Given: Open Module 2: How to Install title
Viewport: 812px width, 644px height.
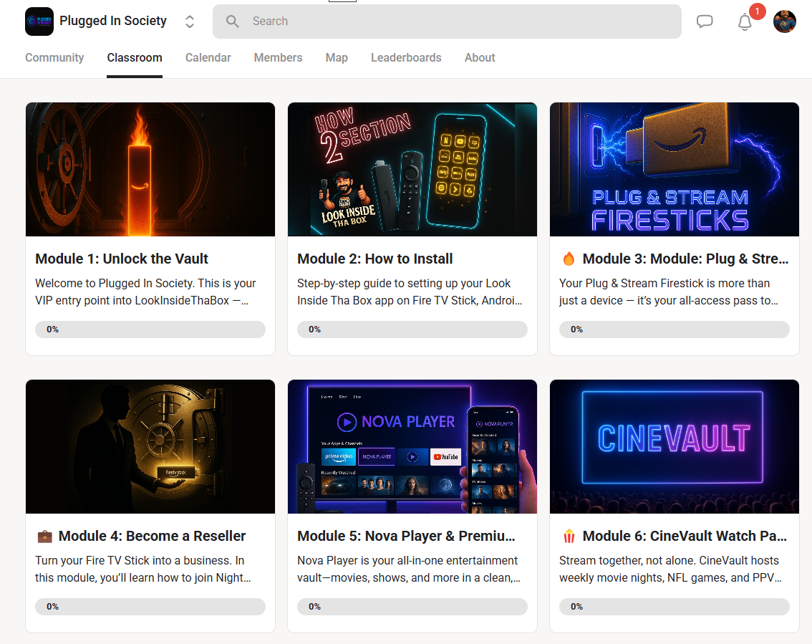Looking at the screenshot, I should pos(375,259).
